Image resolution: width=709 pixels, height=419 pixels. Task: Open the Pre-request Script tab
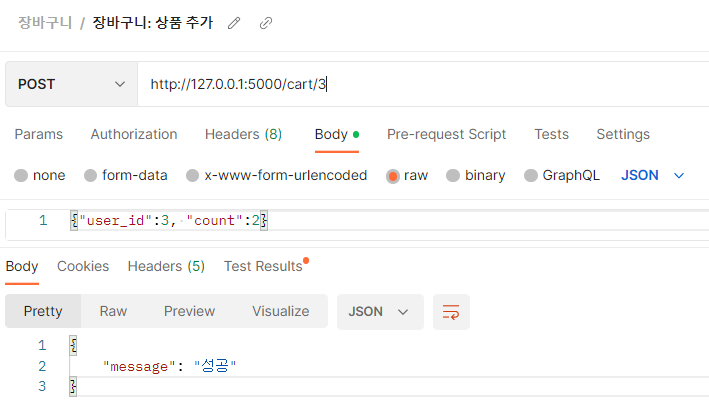446,134
